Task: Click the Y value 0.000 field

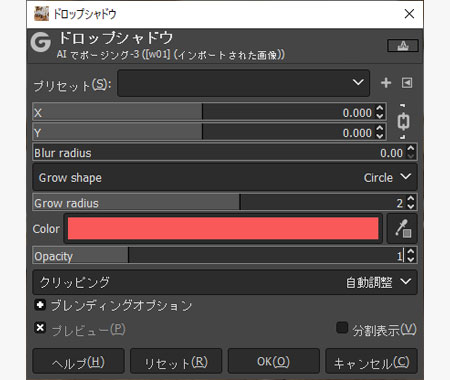Action: pyautogui.click(x=357, y=133)
